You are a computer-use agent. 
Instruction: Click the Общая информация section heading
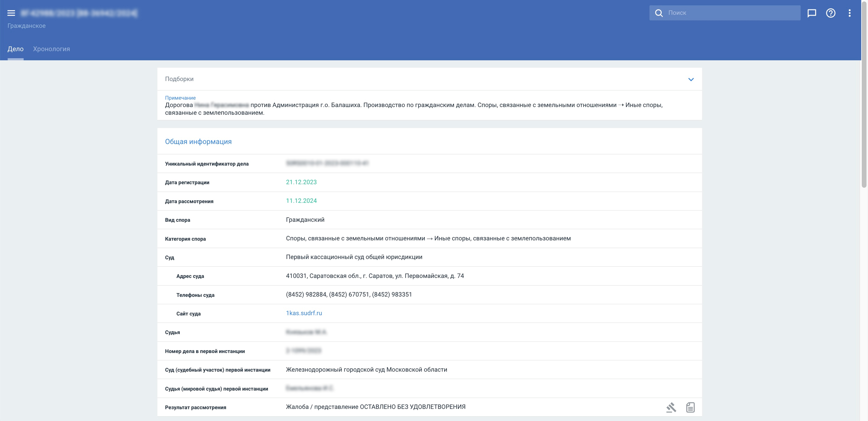(x=198, y=142)
